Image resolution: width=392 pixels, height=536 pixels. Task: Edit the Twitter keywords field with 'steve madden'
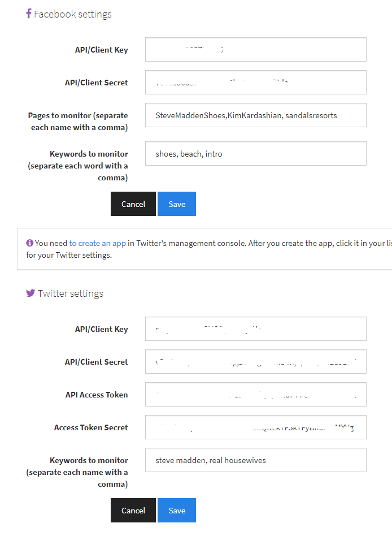coord(255,460)
